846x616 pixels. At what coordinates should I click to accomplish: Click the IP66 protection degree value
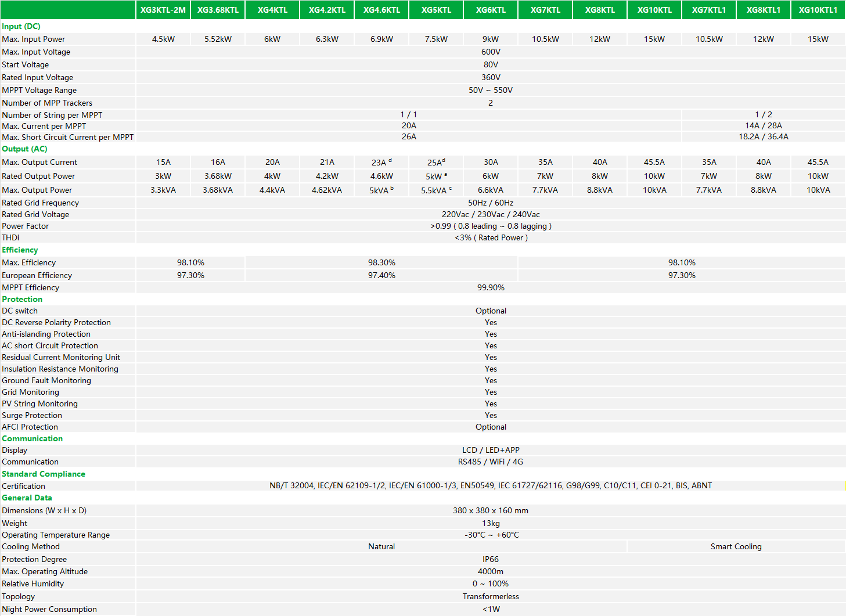click(491, 559)
